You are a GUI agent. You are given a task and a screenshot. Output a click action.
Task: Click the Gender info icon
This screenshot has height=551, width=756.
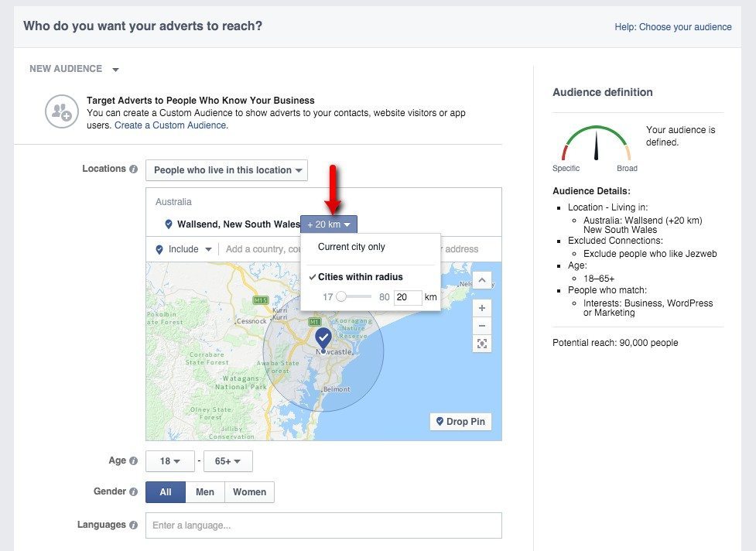point(134,492)
